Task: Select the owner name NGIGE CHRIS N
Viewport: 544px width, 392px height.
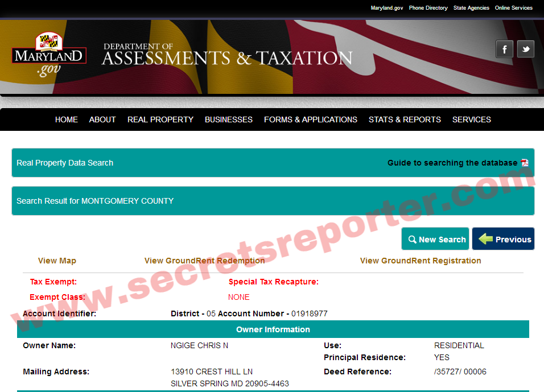Action: 200,345
